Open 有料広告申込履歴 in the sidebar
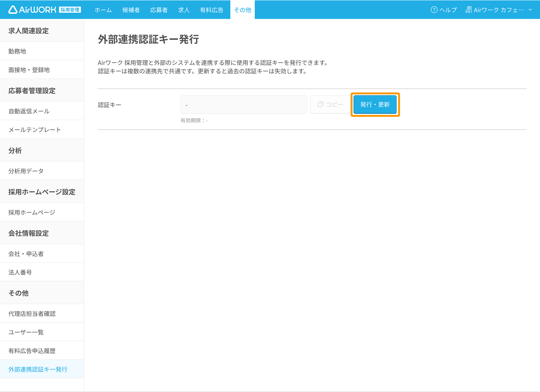Viewport: 540px width, 392px height. (42, 351)
